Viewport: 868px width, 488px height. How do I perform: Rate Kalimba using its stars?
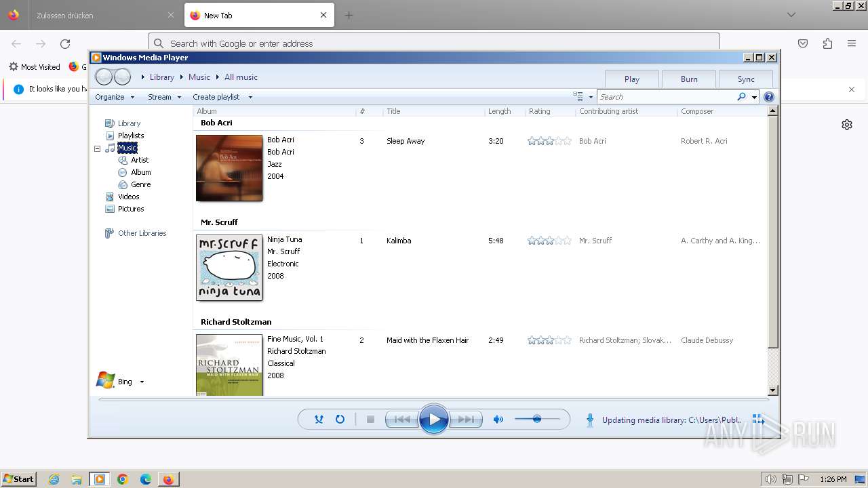550,241
